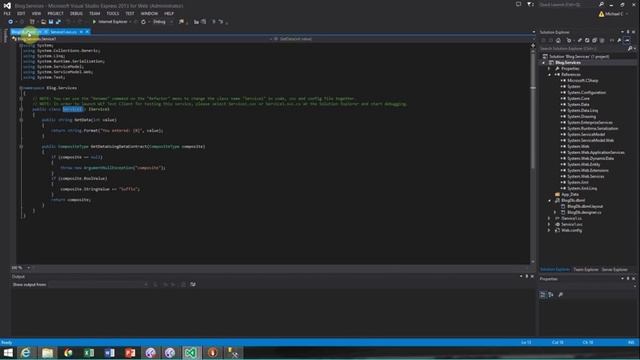
Task: Expand the Web.config node
Action: coord(549,231)
